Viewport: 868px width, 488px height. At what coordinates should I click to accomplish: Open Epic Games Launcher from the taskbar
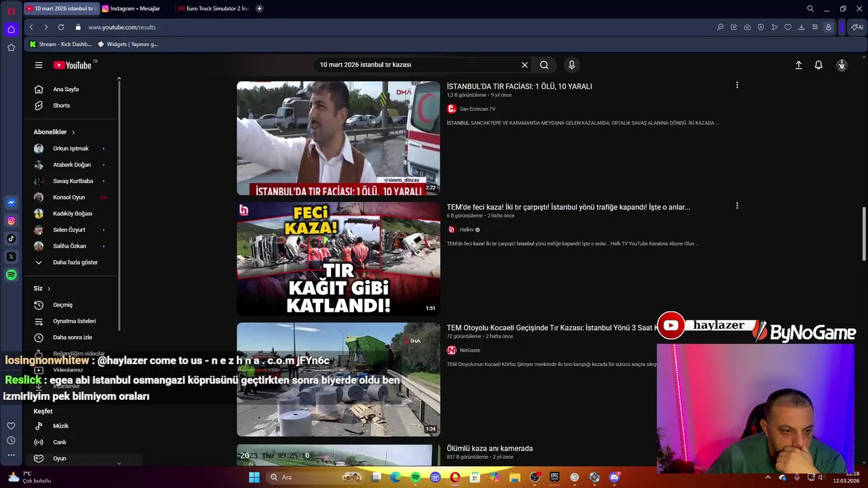554,477
